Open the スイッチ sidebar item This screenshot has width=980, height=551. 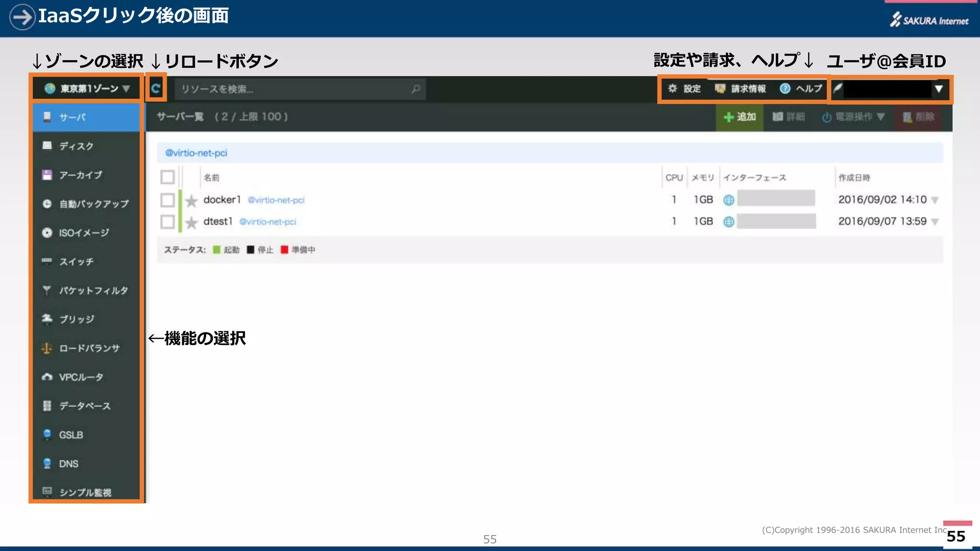pyautogui.click(x=87, y=262)
